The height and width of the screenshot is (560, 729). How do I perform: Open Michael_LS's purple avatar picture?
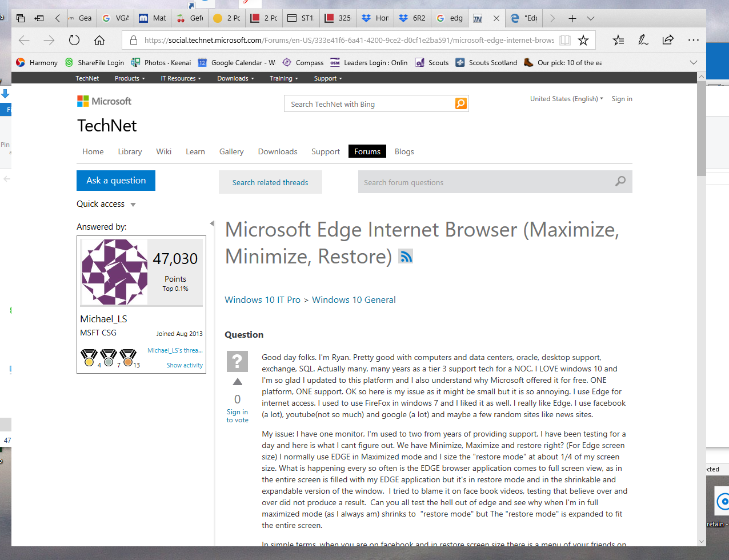click(x=114, y=272)
